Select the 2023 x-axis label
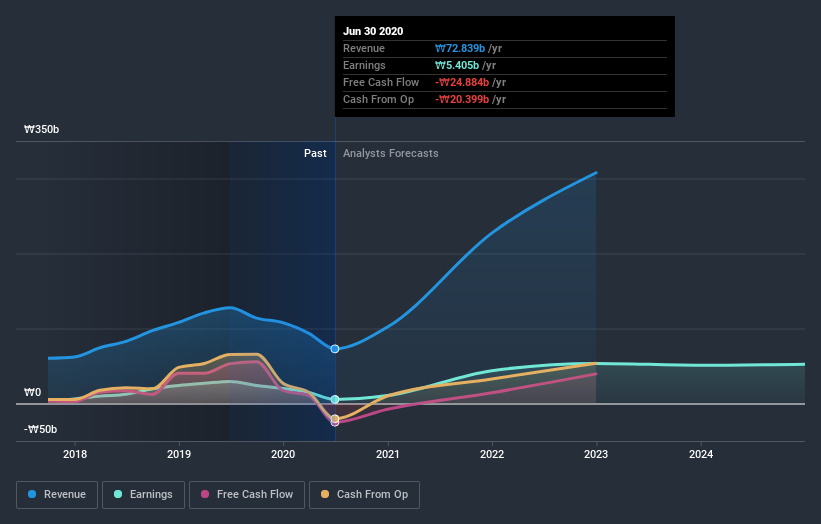This screenshot has width=821, height=524. click(x=596, y=454)
